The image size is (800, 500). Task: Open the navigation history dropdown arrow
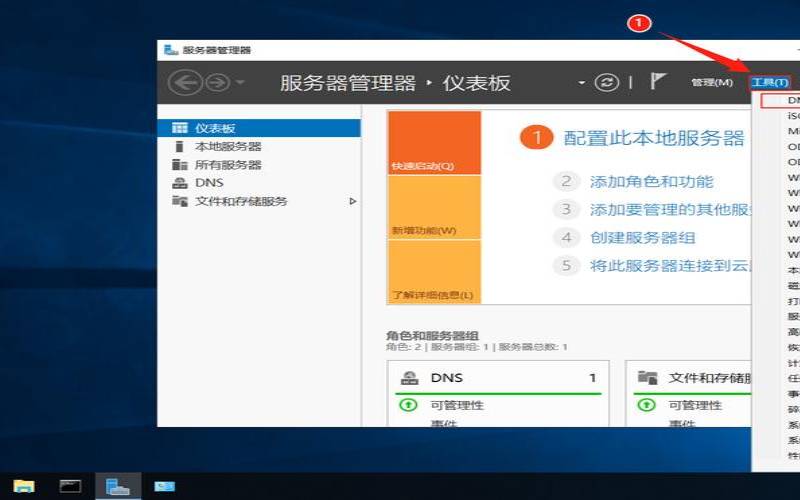point(240,82)
